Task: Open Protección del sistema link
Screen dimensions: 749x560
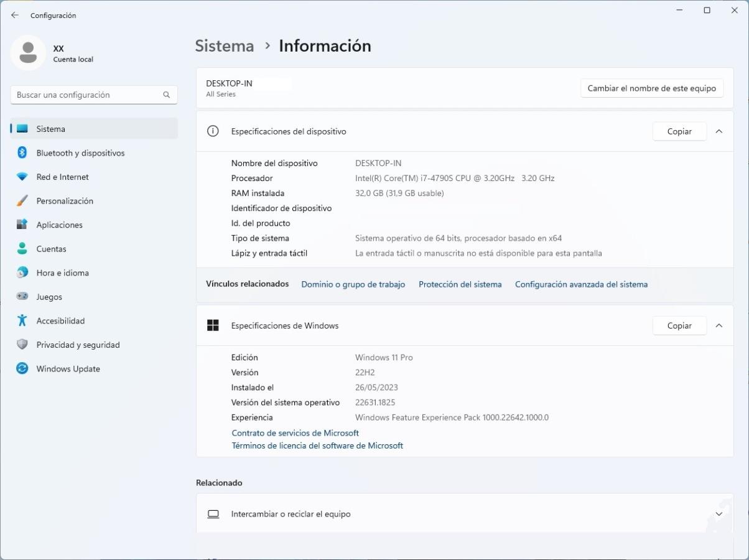Action: 460,284
